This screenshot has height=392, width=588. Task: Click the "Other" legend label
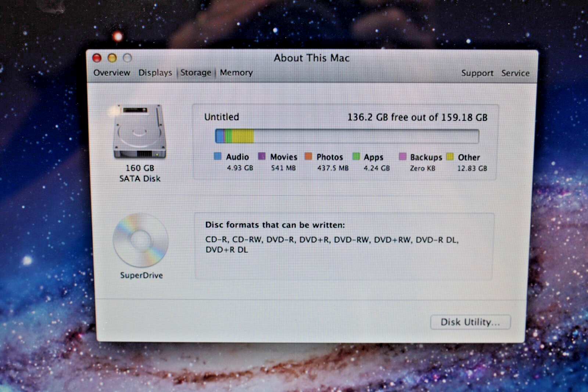click(469, 157)
